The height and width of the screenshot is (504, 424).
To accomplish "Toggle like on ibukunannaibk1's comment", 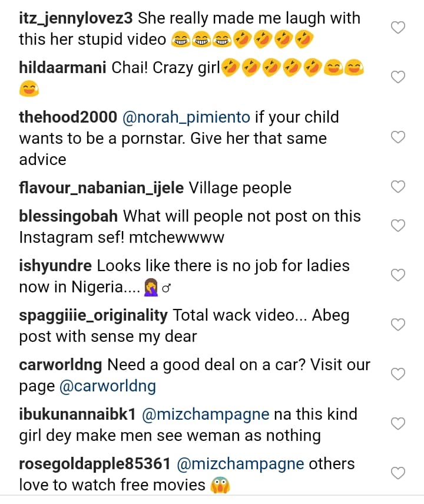I will (399, 424).
